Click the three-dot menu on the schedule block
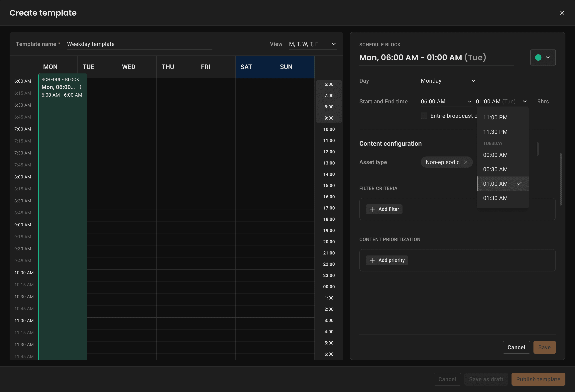This screenshot has width=575, height=392. point(81,87)
